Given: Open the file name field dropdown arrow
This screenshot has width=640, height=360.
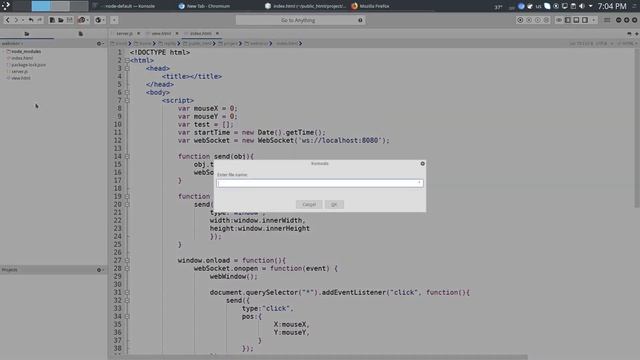Looking at the screenshot, I should [419, 183].
